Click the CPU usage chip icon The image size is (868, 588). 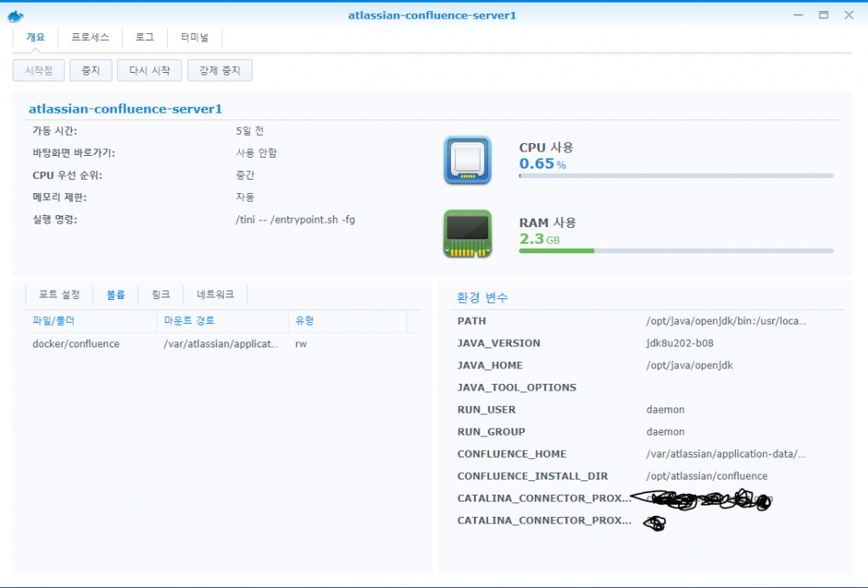pyautogui.click(x=467, y=159)
